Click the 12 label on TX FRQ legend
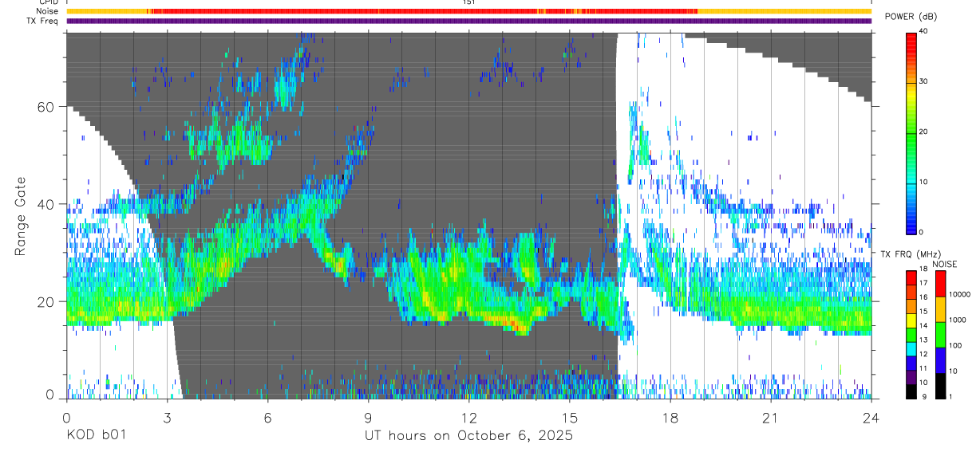The image size is (980, 452). click(x=923, y=354)
